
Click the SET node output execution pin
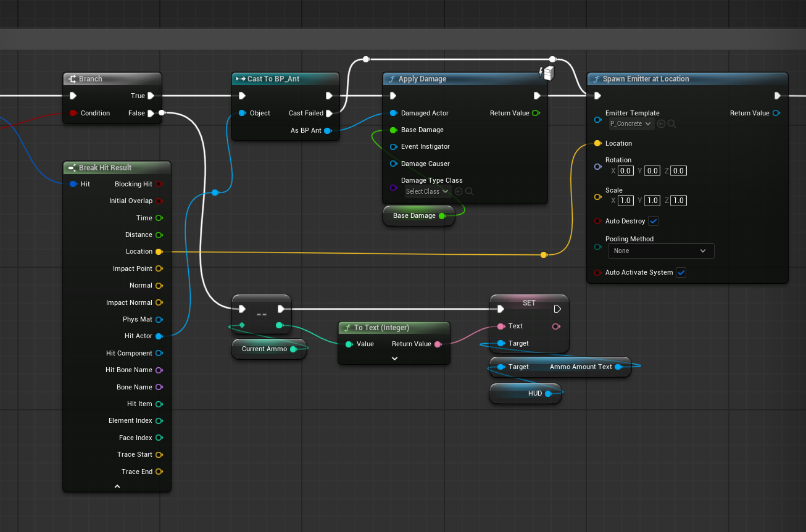tap(557, 309)
